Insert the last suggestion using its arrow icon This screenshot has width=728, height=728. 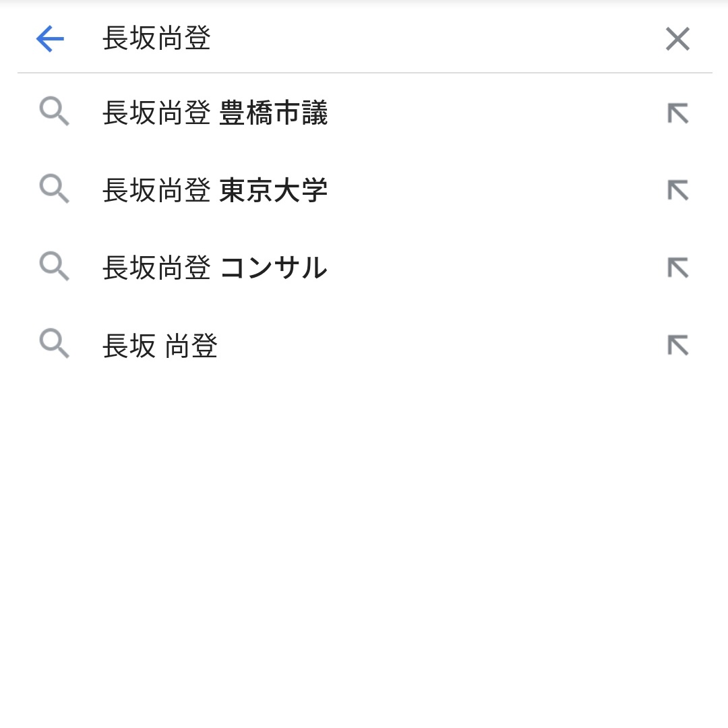pyautogui.click(x=678, y=345)
